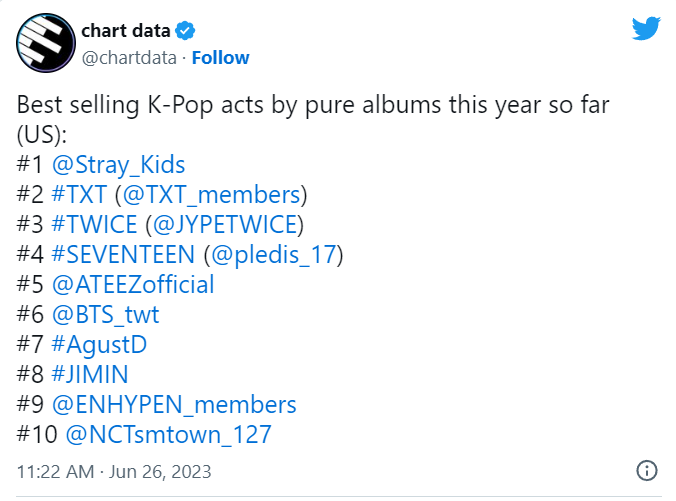This screenshot has width=676, height=501.
Task: Open the @ATEEZofficial mention
Action: (x=133, y=285)
